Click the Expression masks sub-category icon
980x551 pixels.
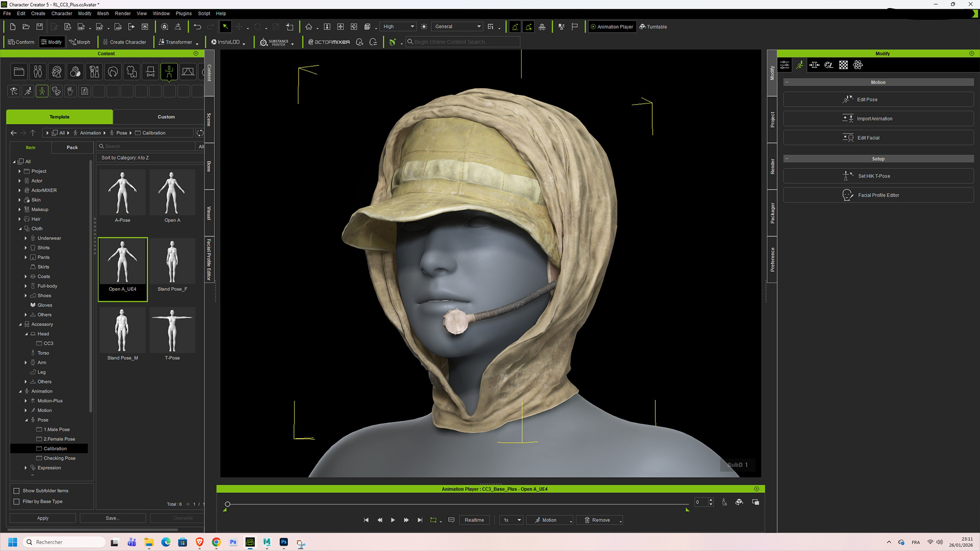tap(56, 91)
